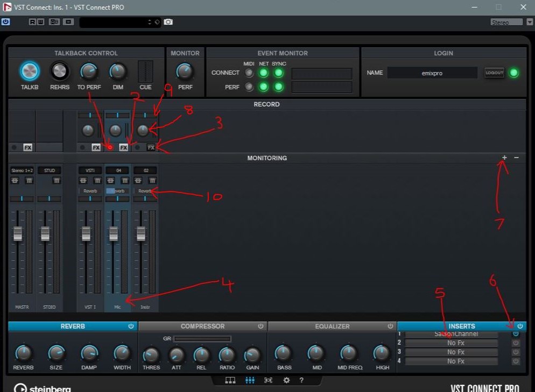Click the emixpro name input field
Screen dimensions: 535x392
[432, 72]
